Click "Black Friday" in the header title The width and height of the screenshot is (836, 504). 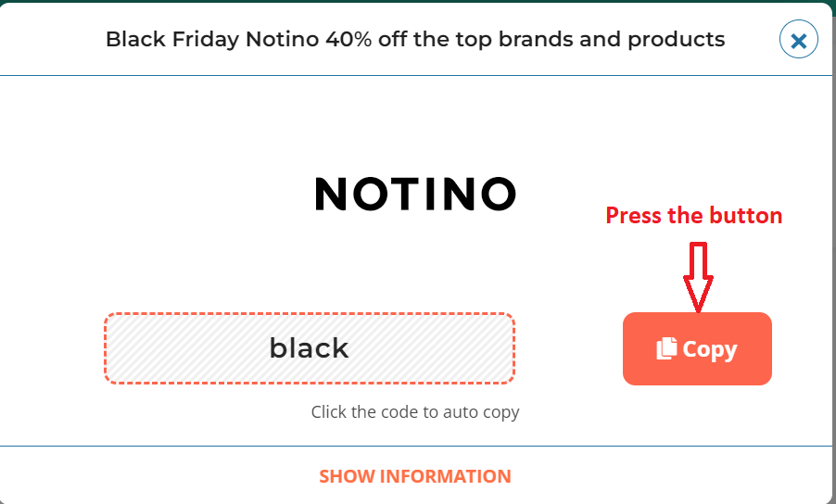[172, 40]
